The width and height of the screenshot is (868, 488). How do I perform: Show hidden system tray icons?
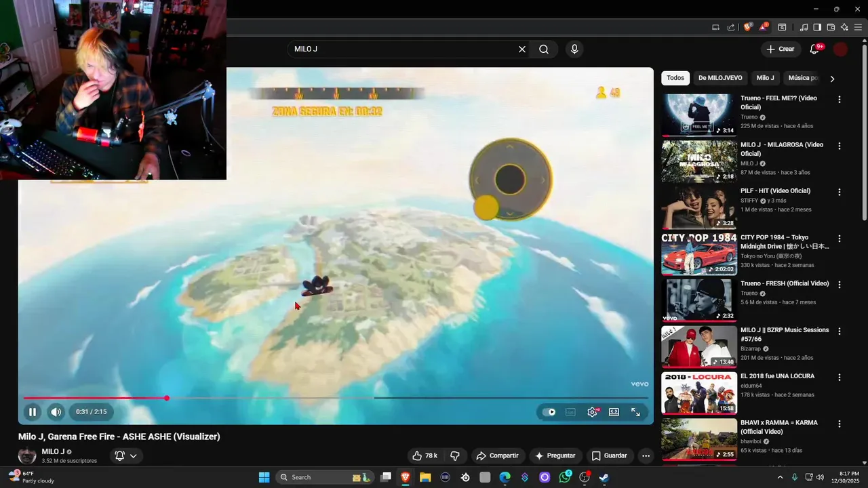click(x=780, y=477)
